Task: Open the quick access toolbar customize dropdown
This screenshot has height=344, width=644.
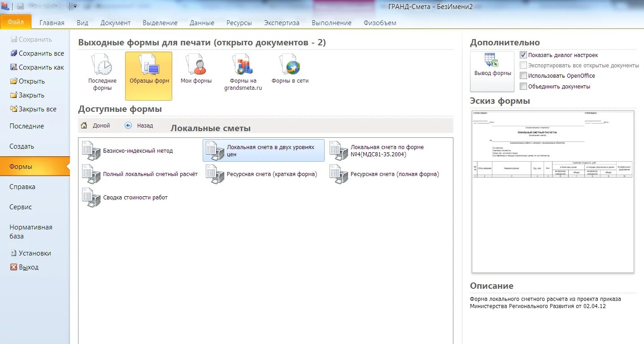Action: pos(75,6)
